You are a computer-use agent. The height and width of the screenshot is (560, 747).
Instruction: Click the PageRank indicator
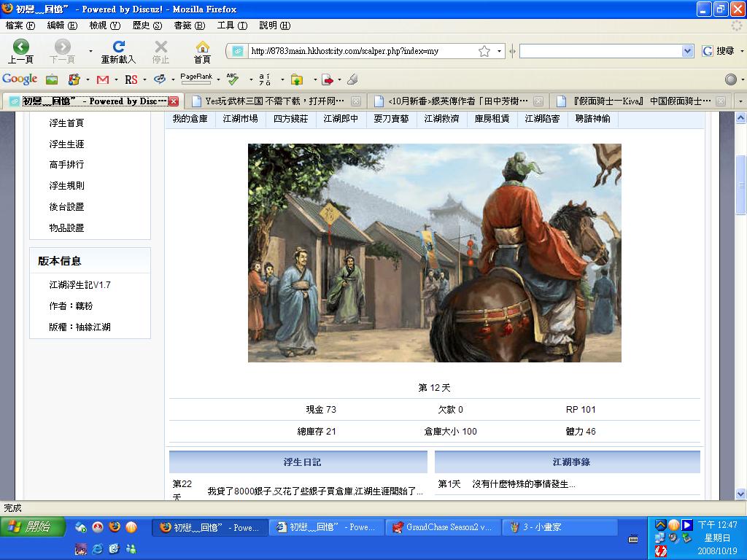click(196, 79)
